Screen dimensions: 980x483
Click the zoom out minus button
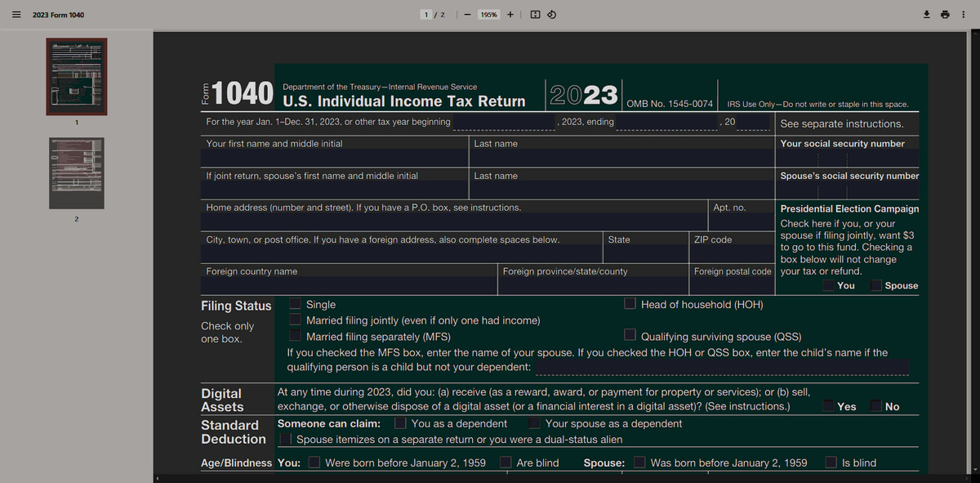[x=466, y=15]
